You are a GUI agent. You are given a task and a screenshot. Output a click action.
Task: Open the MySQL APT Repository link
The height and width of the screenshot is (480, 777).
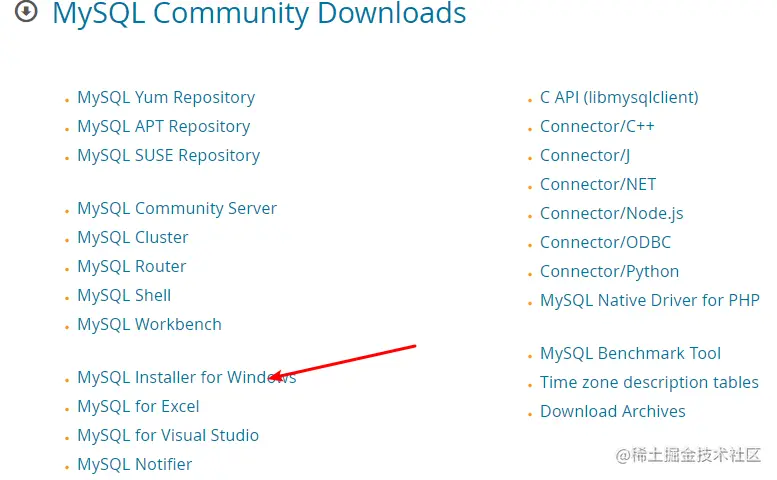164,126
